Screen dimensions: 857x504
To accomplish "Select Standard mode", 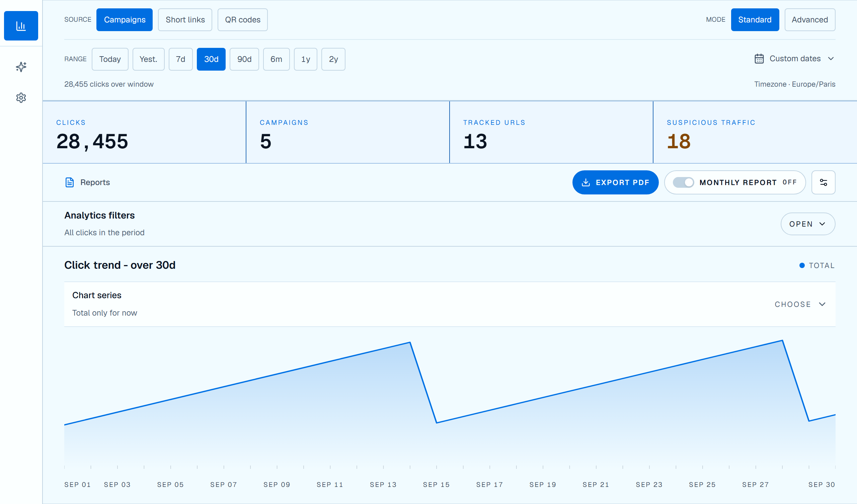I will coord(755,20).
